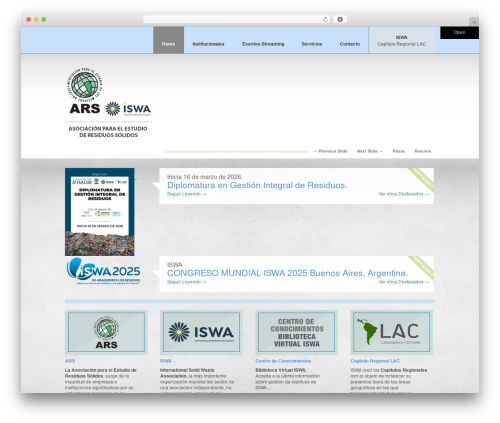Click the text 'Inicia 16 de marzo de 2026.'
Image resolution: width=500 pixels, height=423 pixels.
click(205, 177)
